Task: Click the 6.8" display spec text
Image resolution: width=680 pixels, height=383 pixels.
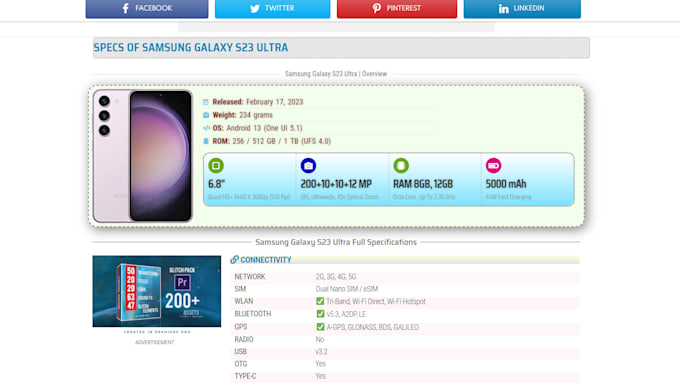Action: (x=216, y=184)
